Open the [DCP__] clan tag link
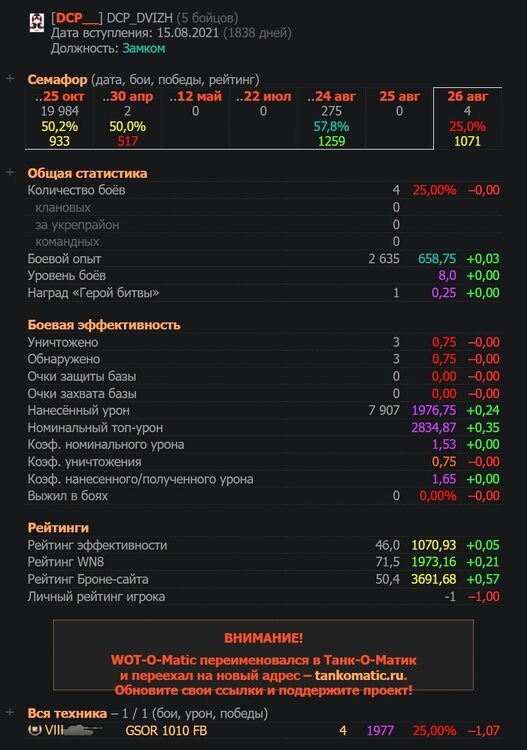Screen dimensions: 527x750 pyautogui.click(x=77, y=18)
